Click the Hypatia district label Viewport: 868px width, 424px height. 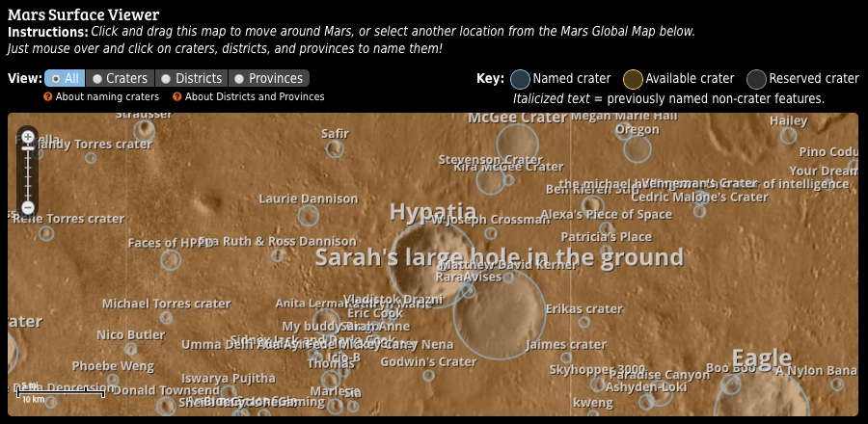tap(432, 212)
